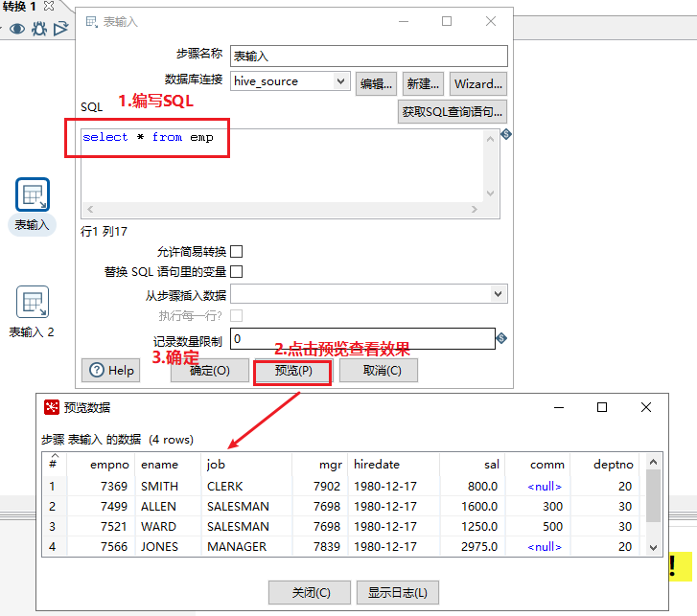The height and width of the screenshot is (616, 697).
Task: Click SQL editor scroll right arrow
Action: (475, 209)
